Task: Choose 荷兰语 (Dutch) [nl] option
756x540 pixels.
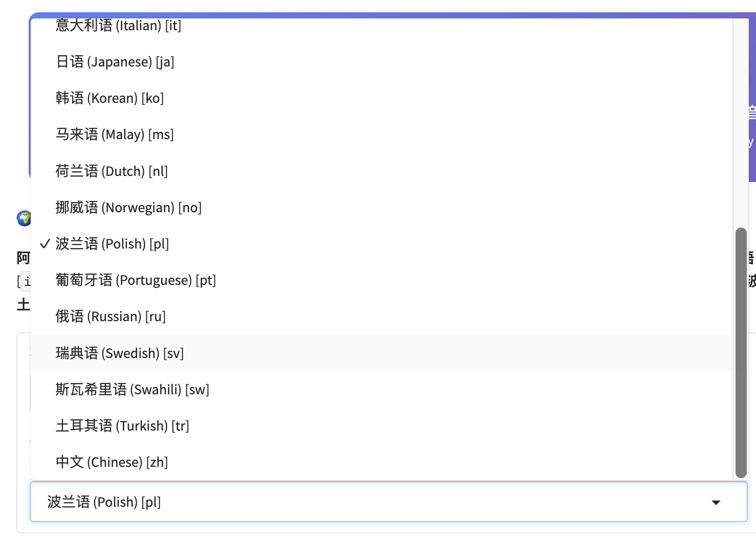Action: pyautogui.click(x=112, y=171)
